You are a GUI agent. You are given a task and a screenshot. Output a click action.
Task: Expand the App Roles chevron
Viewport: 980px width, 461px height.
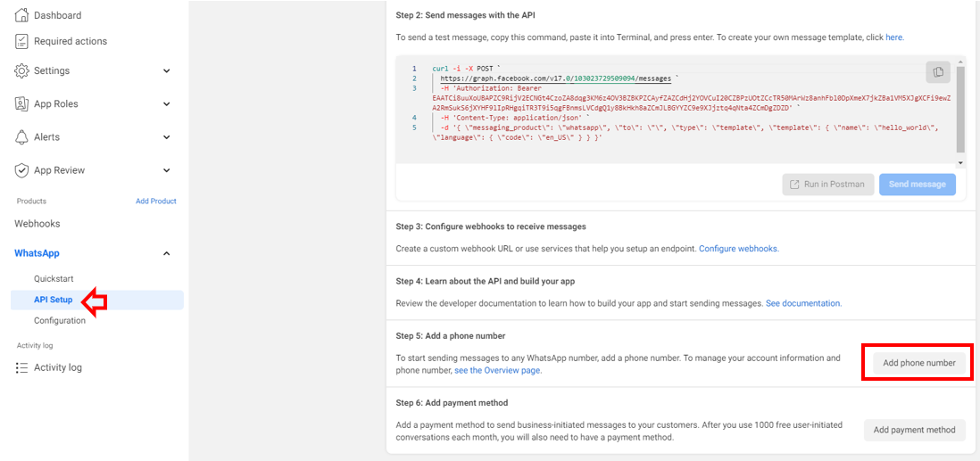(x=166, y=103)
